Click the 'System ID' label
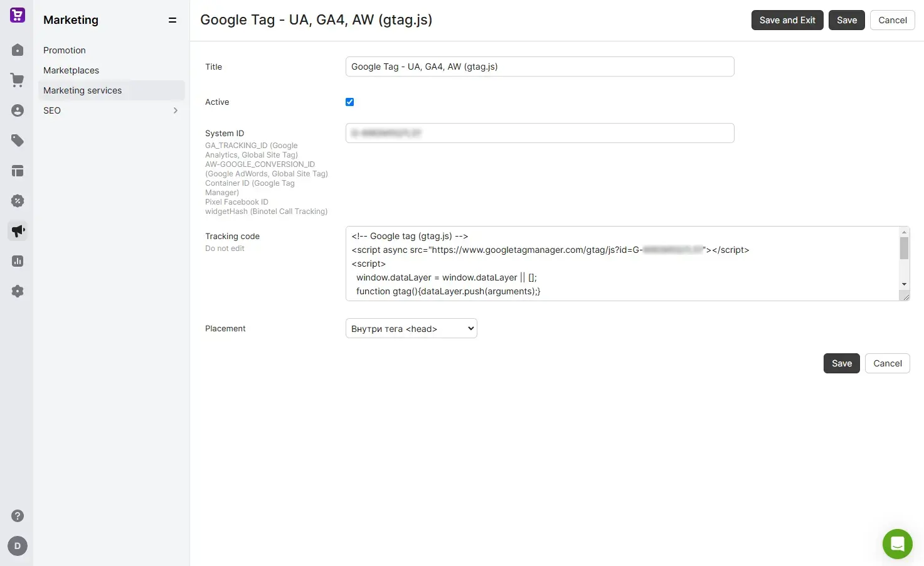Image resolution: width=924 pixels, height=566 pixels. (x=225, y=134)
